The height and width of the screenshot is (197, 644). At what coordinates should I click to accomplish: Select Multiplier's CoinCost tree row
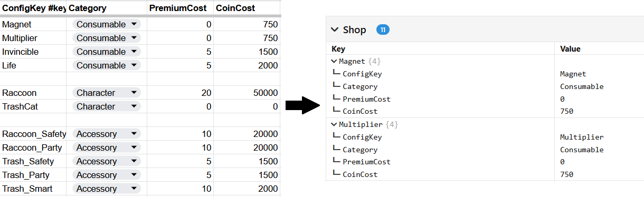485,174
